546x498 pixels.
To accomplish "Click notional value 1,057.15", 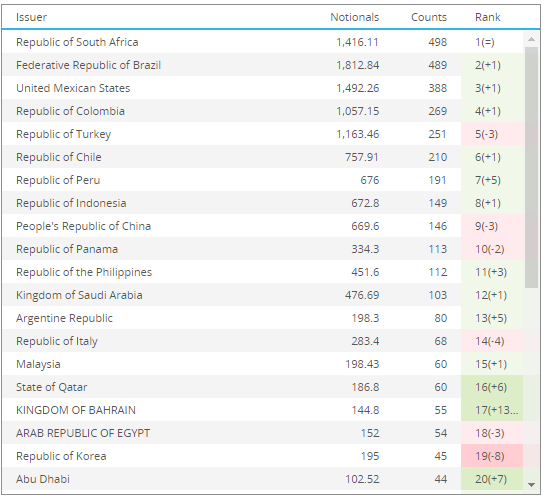I will coord(357,111).
